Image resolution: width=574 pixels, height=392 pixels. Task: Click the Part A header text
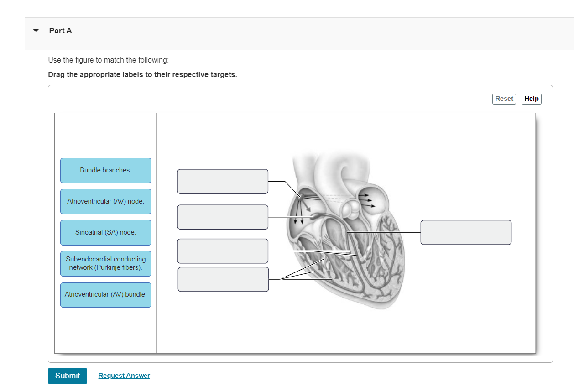coord(60,30)
